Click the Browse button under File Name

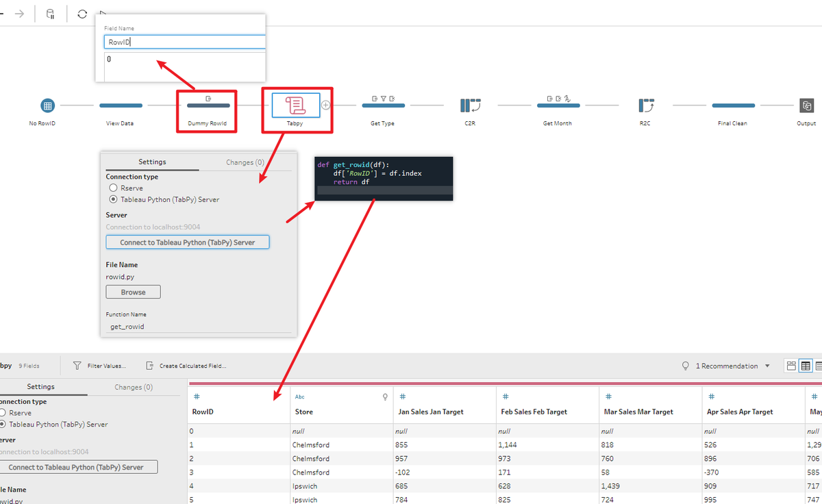(x=133, y=292)
